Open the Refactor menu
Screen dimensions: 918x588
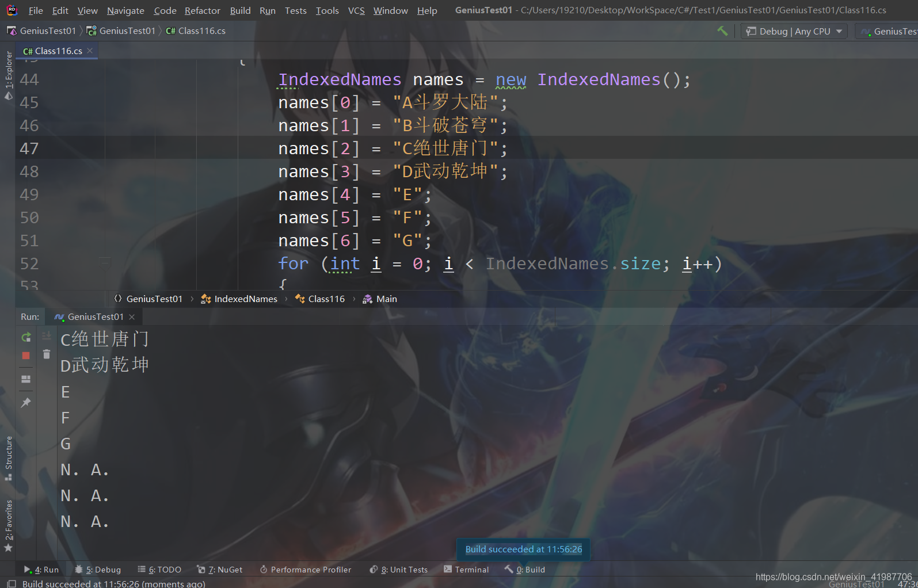click(203, 10)
